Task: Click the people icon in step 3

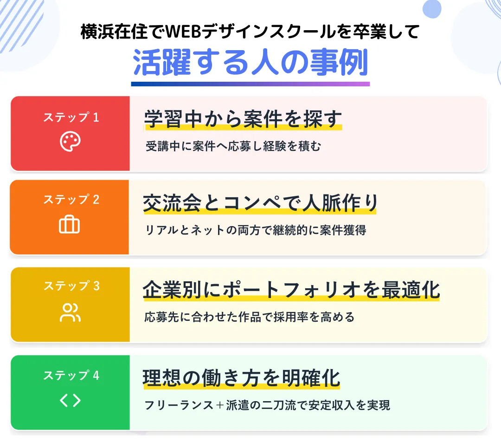Action: tap(70, 312)
